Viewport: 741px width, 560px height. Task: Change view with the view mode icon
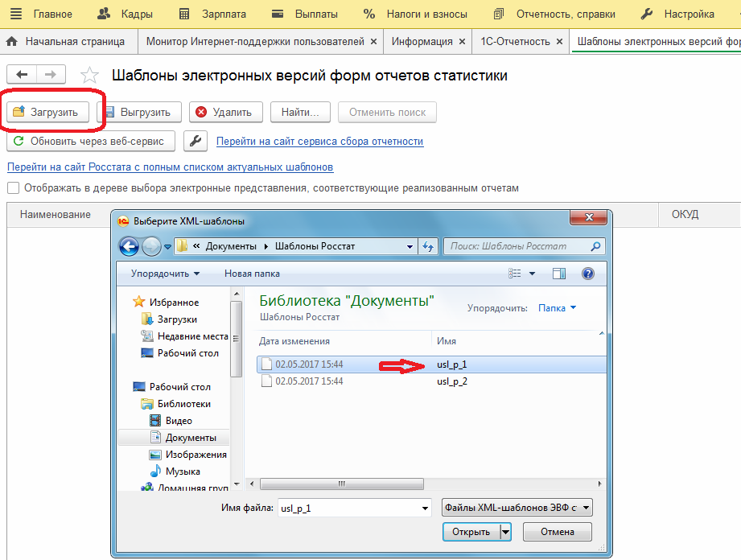pos(515,274)
